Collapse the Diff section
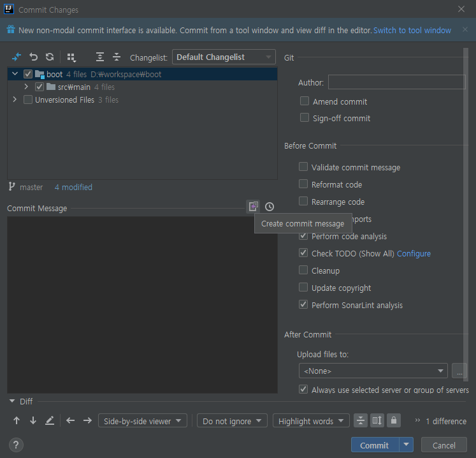The width and height of the screenshot is (476, 458). [x=12, y=401]
